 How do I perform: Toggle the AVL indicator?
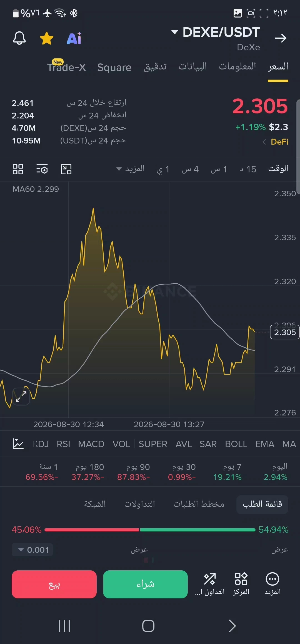(x=184, y=444)
